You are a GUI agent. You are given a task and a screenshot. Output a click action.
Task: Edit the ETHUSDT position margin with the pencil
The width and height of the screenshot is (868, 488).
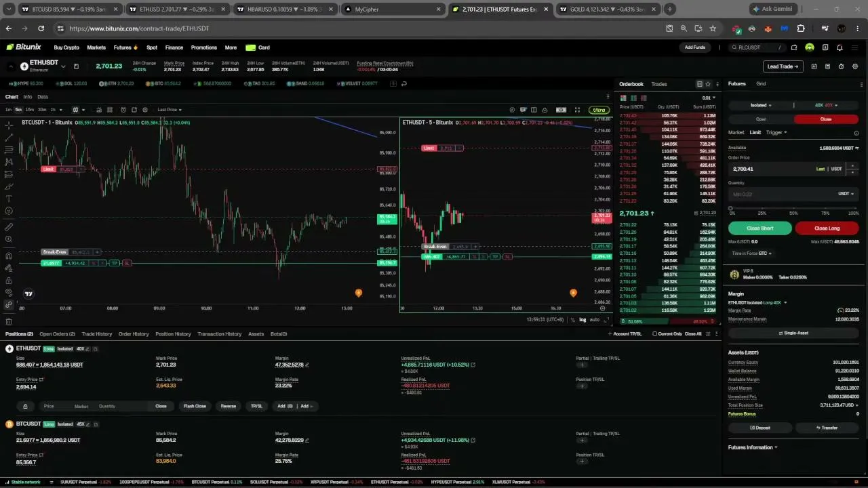(307, 365)
